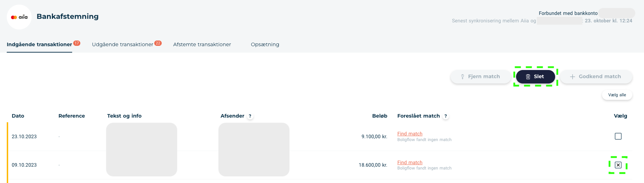The image size is (644, 183).
Task: Click the Dato column header
Action: 18,116
